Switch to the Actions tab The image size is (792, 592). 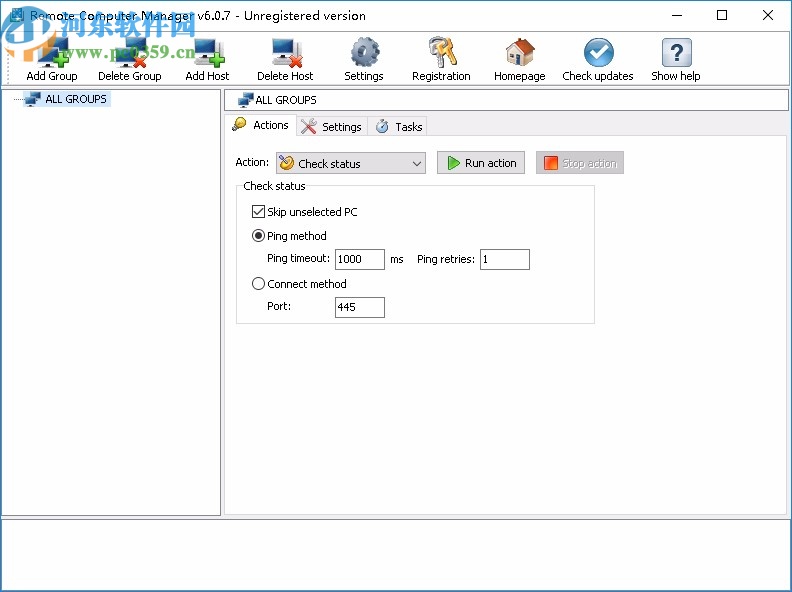[x=261, y=125]
